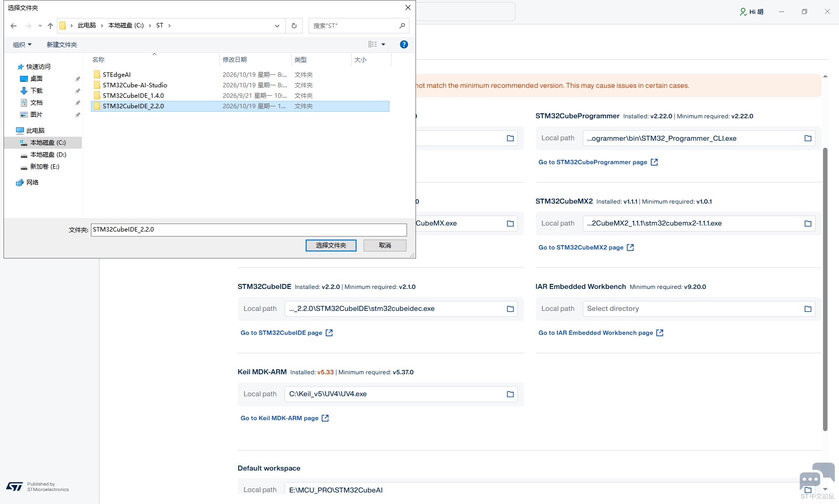Select Desktop in quick access
This screenshot has width=839, height=504.
coord(36,79)
